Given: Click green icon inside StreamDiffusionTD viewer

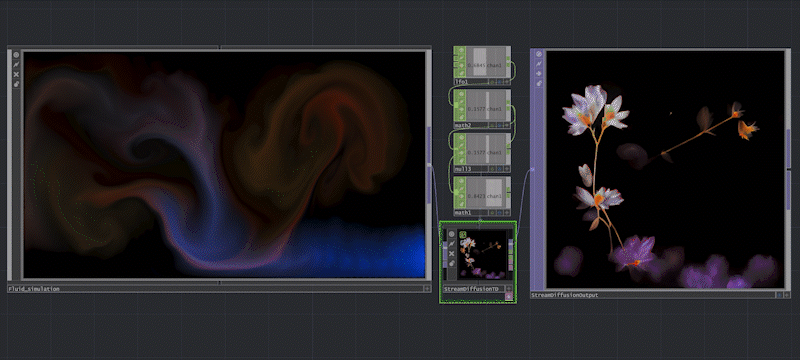Looking at the screenshot, I should 463,235.
